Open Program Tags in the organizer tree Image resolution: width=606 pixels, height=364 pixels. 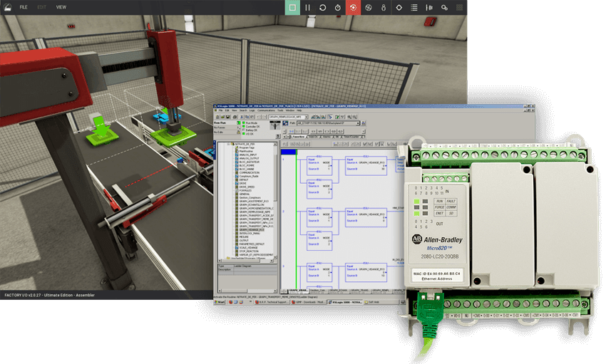(247, 147)
